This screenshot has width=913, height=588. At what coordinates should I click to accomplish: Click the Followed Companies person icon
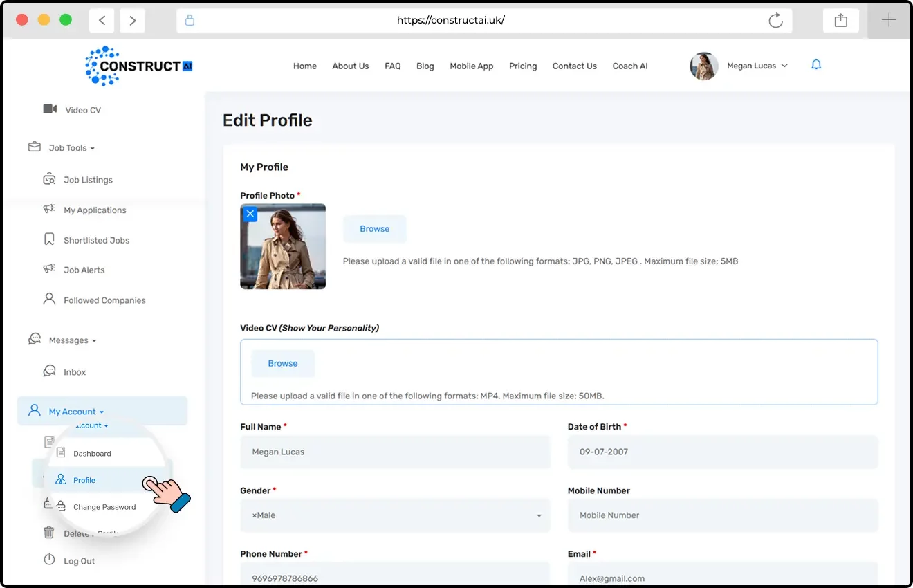tap(49, 300)
